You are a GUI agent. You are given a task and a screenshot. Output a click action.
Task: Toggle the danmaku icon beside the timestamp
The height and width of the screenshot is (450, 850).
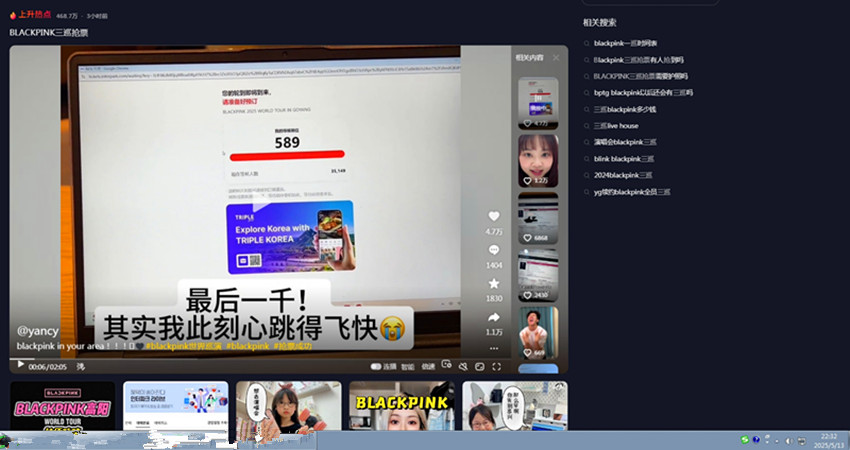80,367
